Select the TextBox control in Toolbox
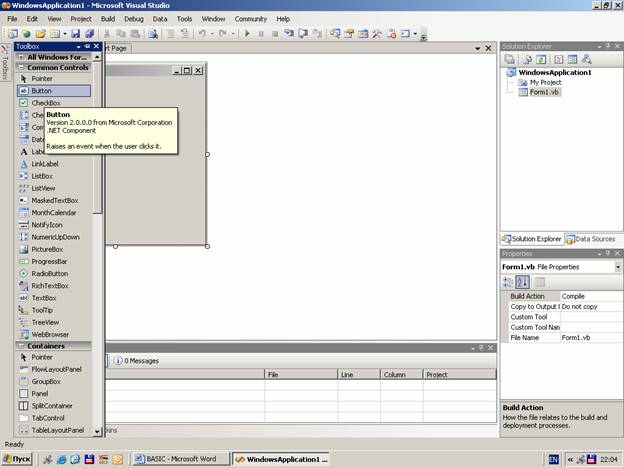This screenshot has width=624, height=468. [x=54, y=298]
